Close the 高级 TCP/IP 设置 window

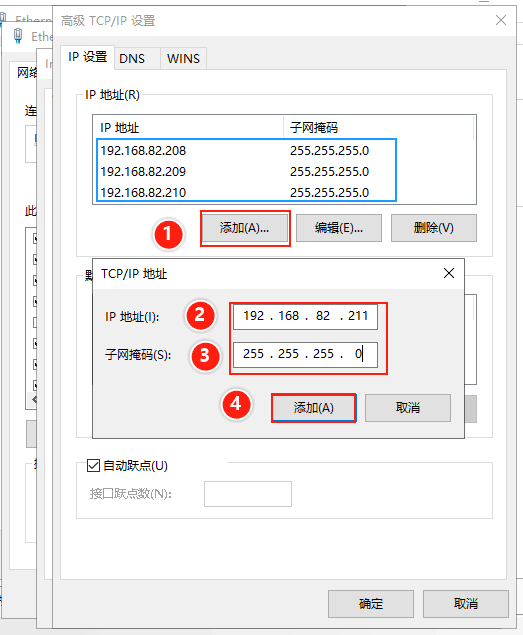click(501, 20)
